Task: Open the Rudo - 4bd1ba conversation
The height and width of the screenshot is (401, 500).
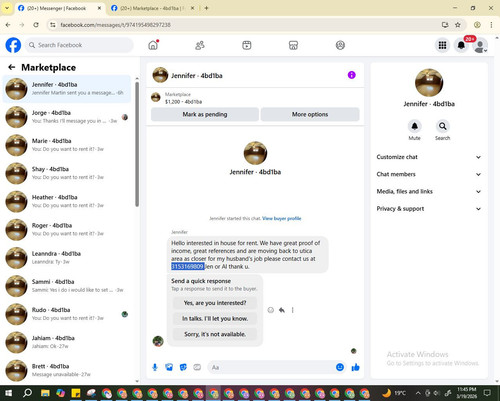Action: (67, 314)
